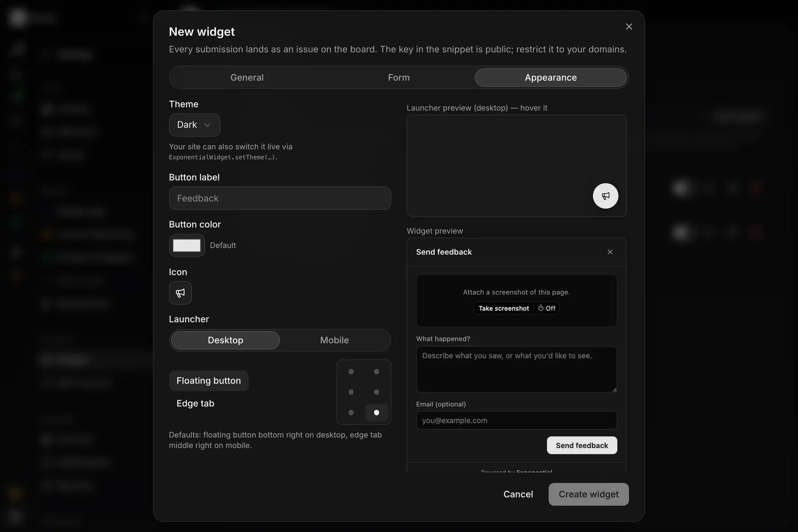The width and height of the screenshot is (798, 532).
Task: Click the Email optional field
Action: click(x=516, y=420)
